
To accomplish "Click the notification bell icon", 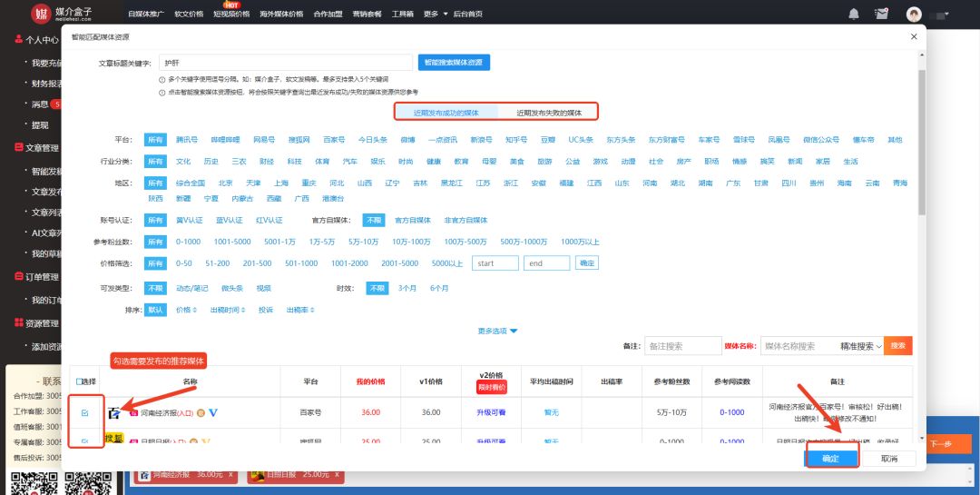I will [x=853, y=14].
